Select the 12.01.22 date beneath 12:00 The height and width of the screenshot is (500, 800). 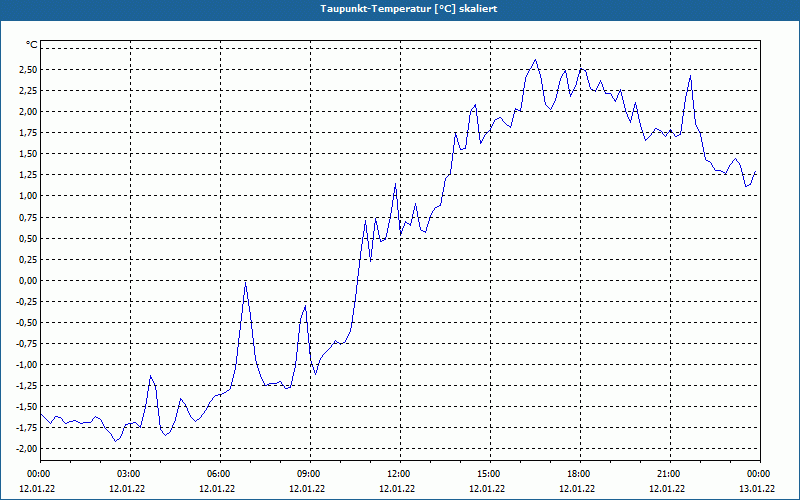pos(397,489)
